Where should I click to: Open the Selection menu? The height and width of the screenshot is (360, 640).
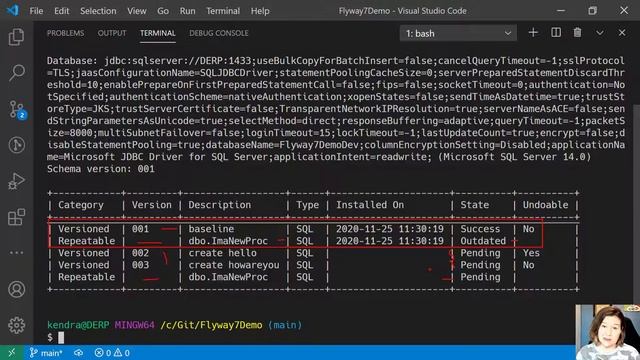pyautogui.click(x=98, y=11)
